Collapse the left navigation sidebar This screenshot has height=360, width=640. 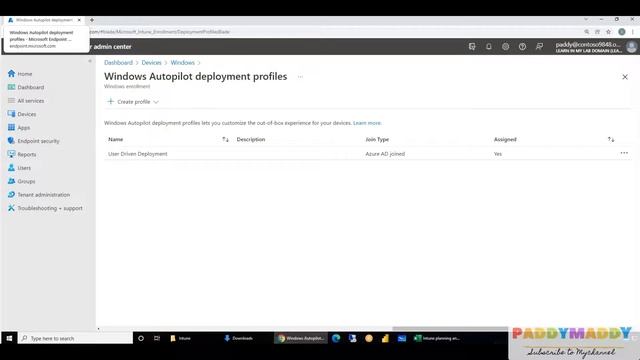pyautogui.click(x=90, y=61)
